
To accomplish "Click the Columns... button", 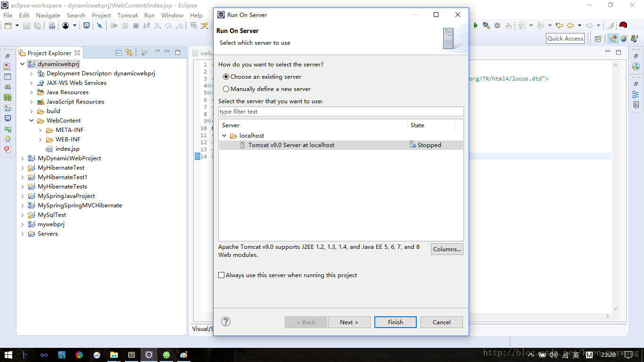I will pos(447,249).
